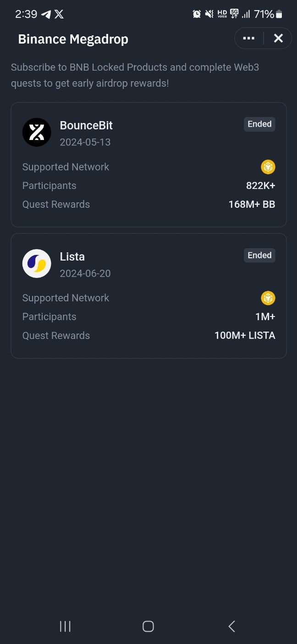Select the Binance Megadrop page title

pos(73,39)
